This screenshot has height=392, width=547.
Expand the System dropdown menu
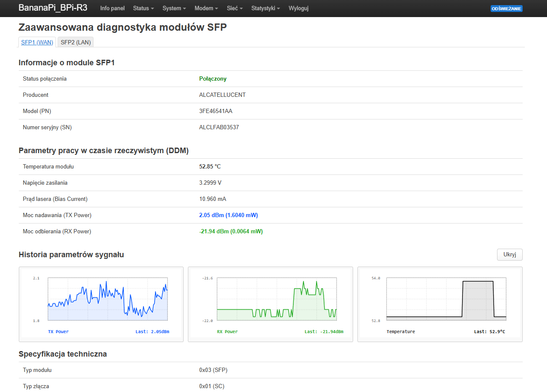[x=174, y=9]
